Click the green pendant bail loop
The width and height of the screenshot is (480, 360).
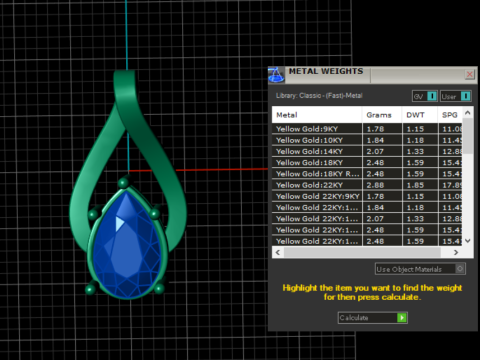pyautogui.click(x=125, y=87)
